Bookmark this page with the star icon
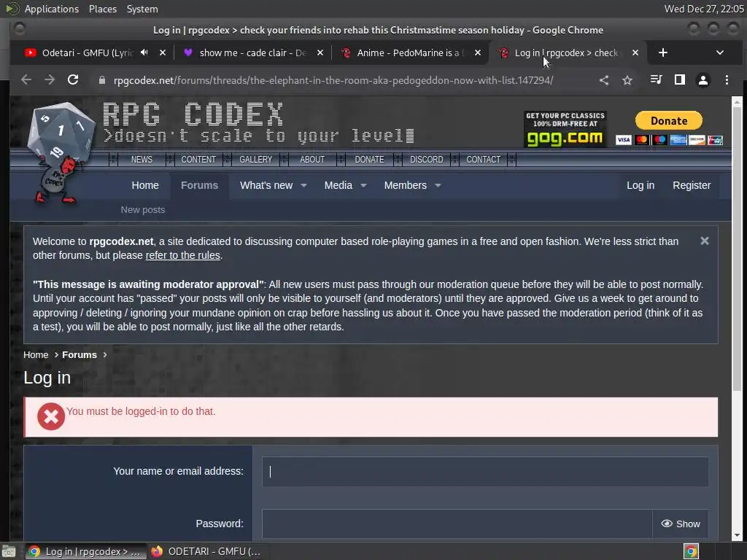 (627, 80)
